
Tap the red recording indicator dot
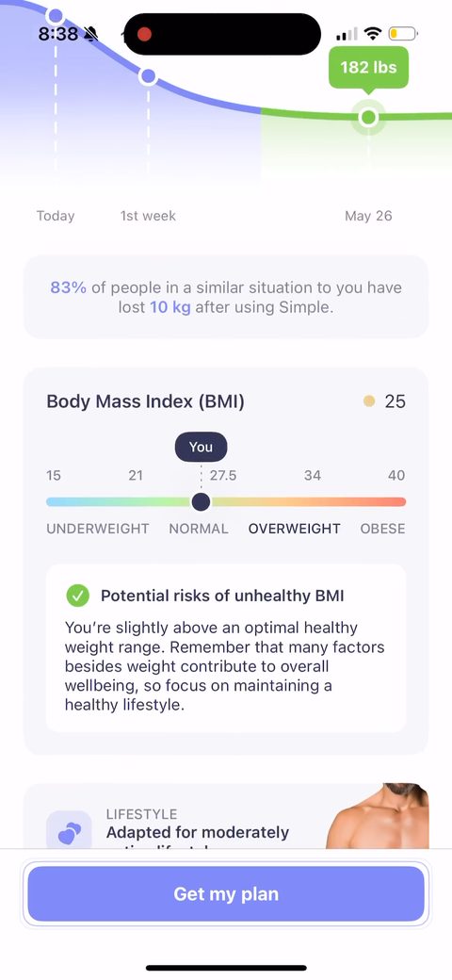tap(144, 34)
